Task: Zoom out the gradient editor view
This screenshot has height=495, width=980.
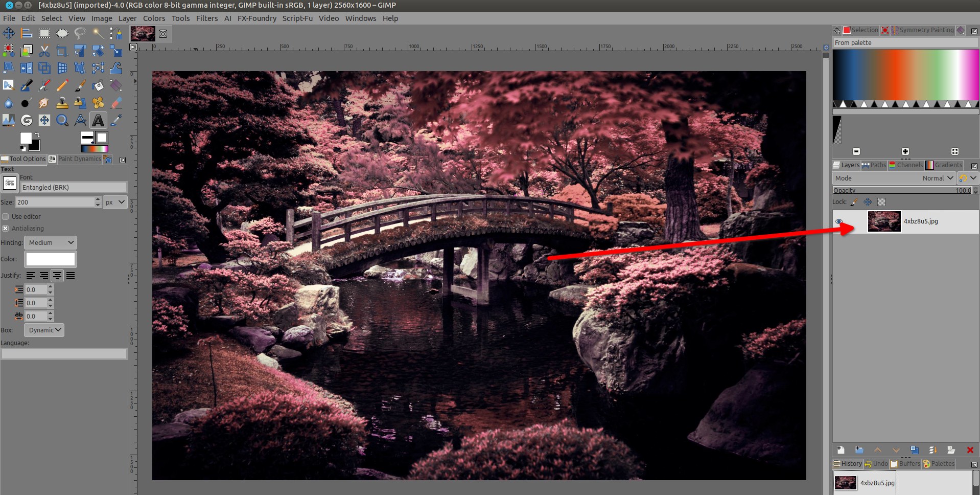Action: click(x=856, y=151)
